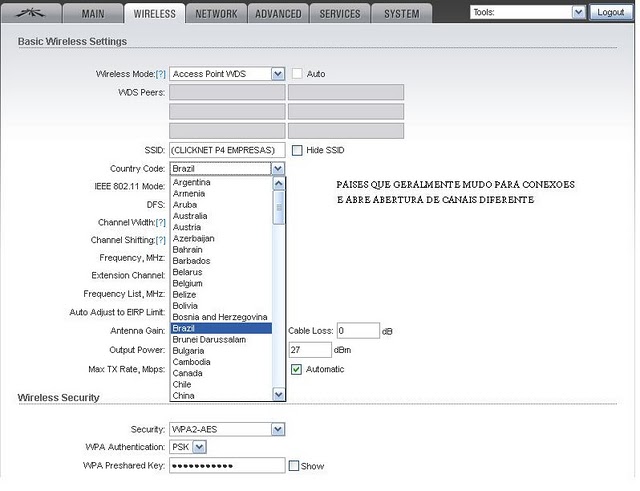Pick Cambodia in the country list
Screen dimensions: 640x491
221,362
